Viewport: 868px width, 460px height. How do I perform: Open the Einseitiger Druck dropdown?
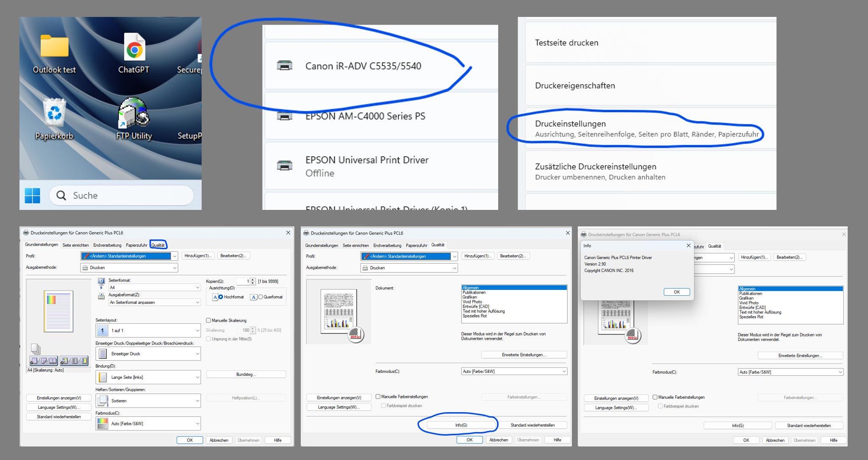pyautogui.click(x=148, y=354)
